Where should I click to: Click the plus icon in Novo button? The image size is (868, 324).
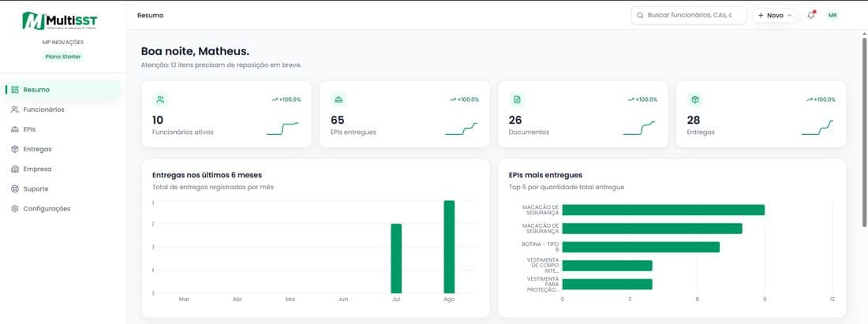pyautogui.click(x=761, y=16)
